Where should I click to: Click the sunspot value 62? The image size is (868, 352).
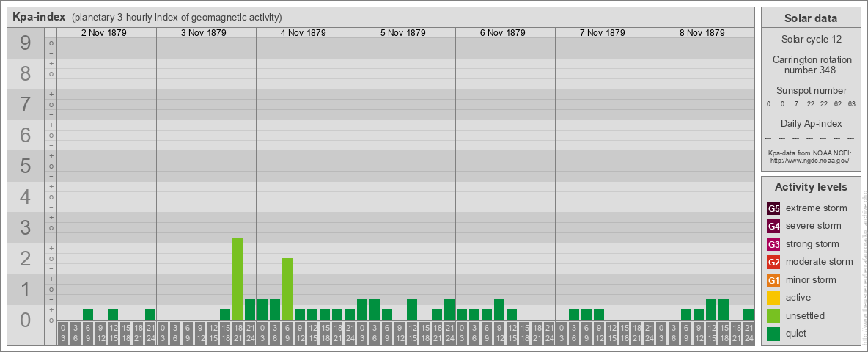[839, 104]
